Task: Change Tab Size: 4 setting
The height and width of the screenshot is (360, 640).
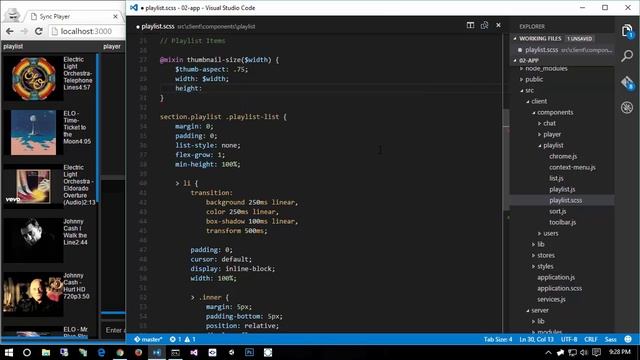Action: [x=498, y=339]
